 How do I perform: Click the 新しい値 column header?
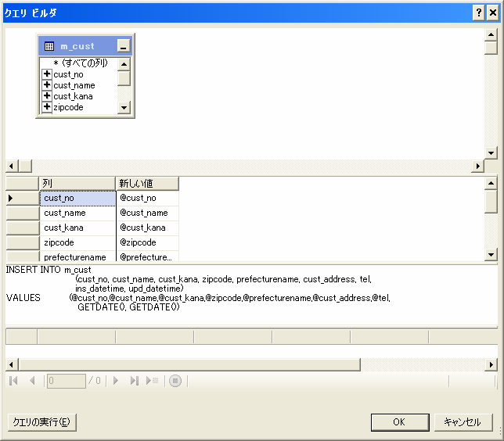pos(147,183)
